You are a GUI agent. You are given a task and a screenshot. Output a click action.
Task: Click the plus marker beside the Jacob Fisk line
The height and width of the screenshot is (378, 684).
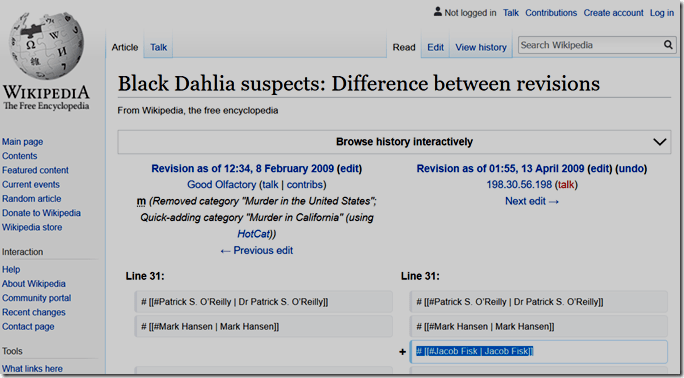[x=403, y=352]
